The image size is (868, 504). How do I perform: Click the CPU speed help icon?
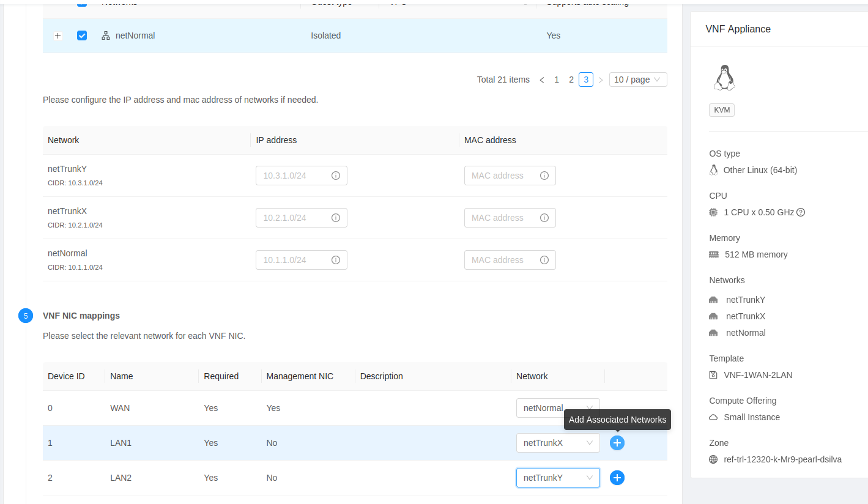801,212
